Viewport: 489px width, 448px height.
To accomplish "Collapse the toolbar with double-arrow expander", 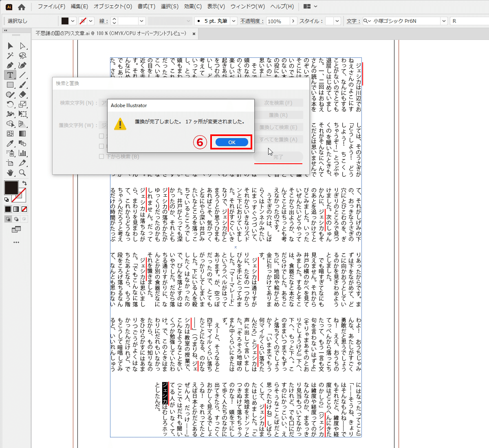I will (6, 31).
